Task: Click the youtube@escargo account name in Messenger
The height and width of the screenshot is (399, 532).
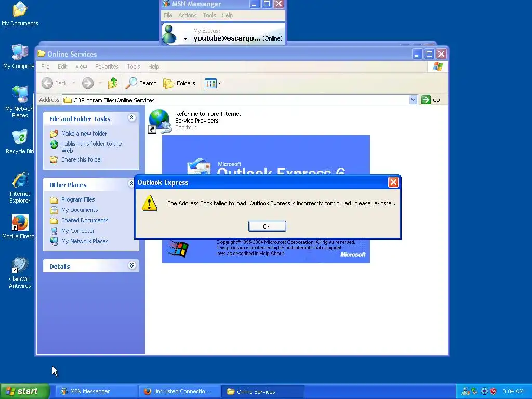Action: coord(227,38)
